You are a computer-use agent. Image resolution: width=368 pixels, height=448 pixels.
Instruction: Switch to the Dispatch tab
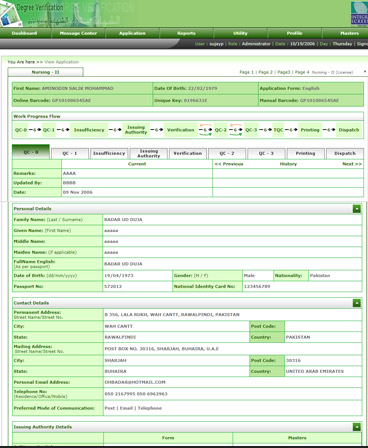345,153
